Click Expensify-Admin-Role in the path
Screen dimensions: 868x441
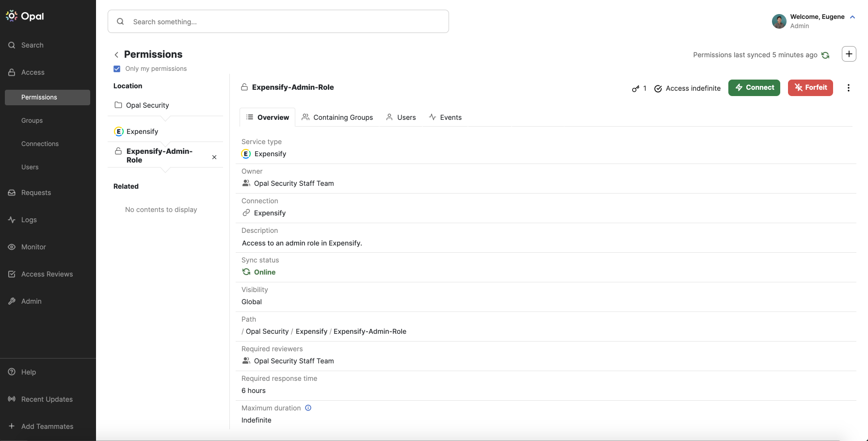pyautogui.click(x=370, y=331)
